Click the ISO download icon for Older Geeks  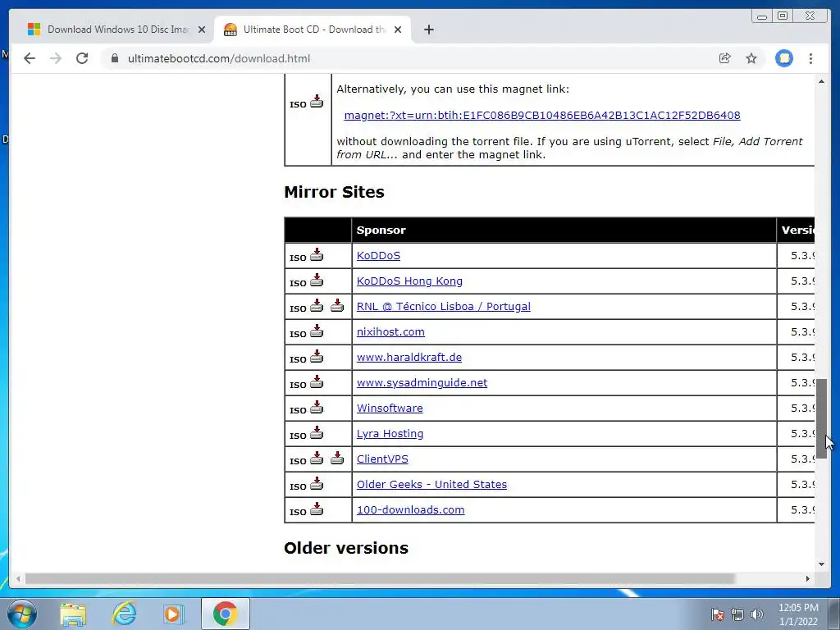[x=317, y=483]
